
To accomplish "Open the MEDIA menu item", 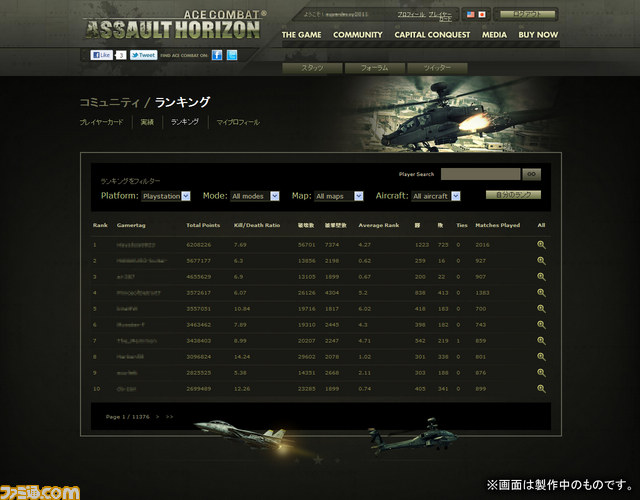I will point(494,35).
